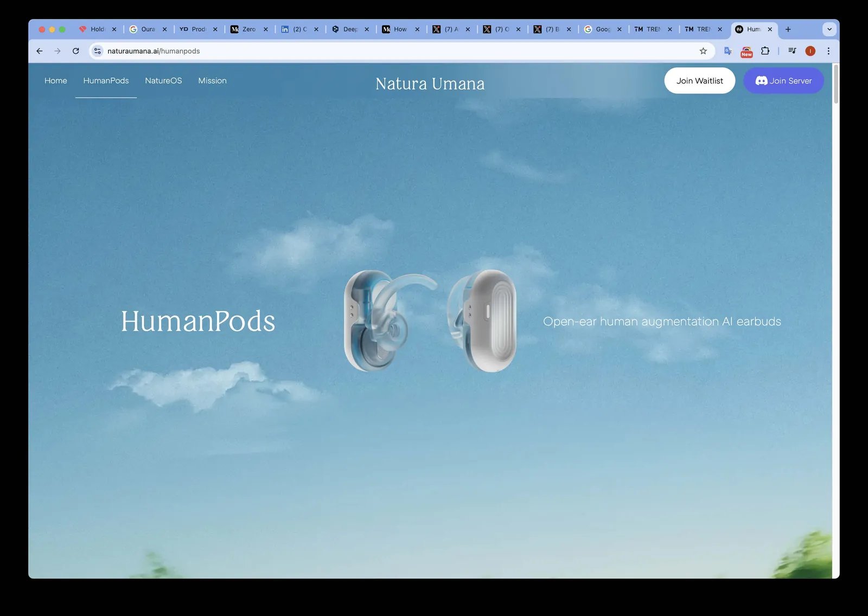Image resolution: width=868 pixels, height=616 pixels.
Task: Go back to the previous page
Action: pos(40,51)
